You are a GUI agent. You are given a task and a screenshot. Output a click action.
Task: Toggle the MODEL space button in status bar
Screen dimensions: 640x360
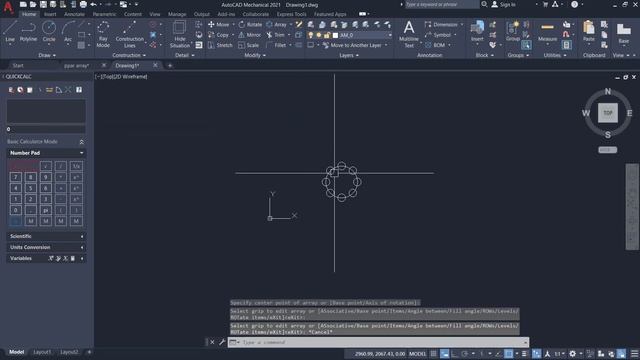pos(417,354)
